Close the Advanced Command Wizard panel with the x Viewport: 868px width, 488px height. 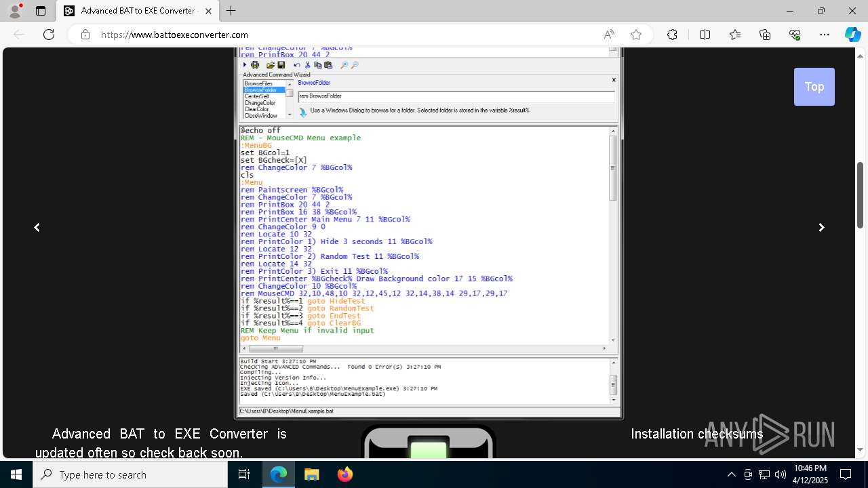tap(614, 80)
